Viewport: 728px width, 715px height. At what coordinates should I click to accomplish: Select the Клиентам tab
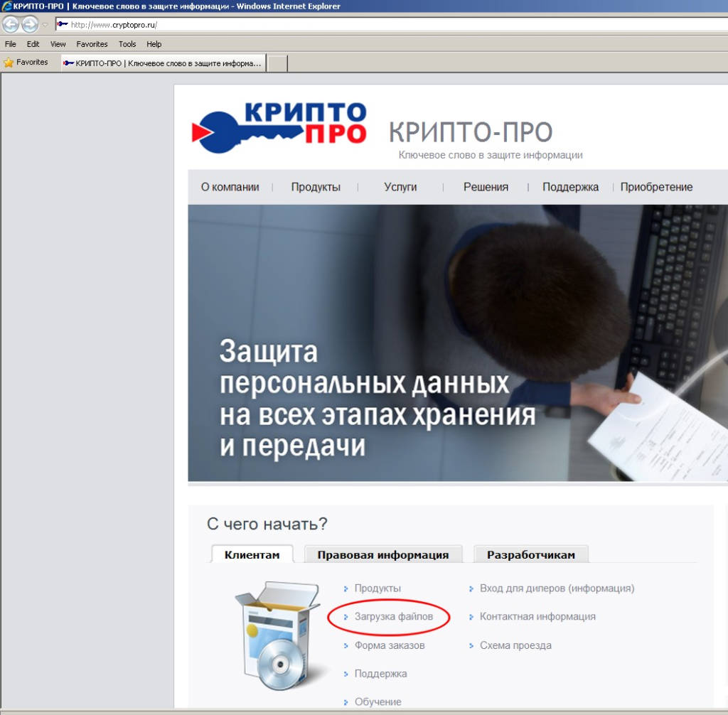252,555
